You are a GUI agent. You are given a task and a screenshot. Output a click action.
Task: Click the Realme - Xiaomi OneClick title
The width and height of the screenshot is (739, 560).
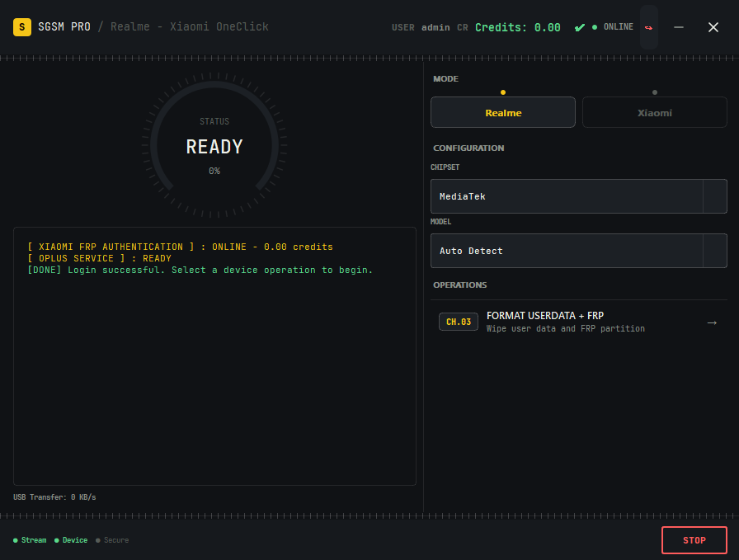coord(190,27)
